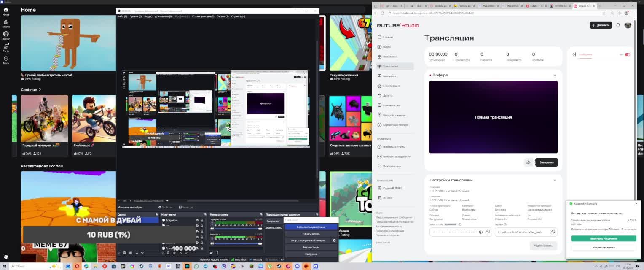The height and width of the screenshot is (270, 644).
Task: Click Перейти к ускорению in Kaspersky popup
Action: pos(604,239)
